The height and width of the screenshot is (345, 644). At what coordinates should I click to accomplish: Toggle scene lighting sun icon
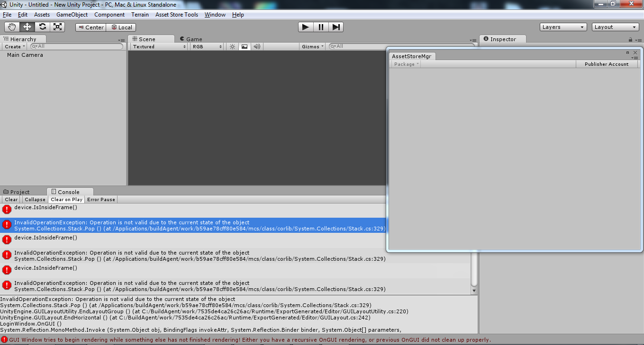tap(232, 46)
